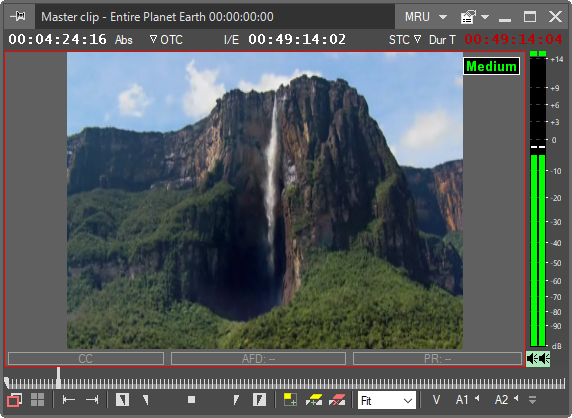This screenshot has width=572, height=418.
Task: Open the OTC timecode source dropdown
Action: [166, 40]
